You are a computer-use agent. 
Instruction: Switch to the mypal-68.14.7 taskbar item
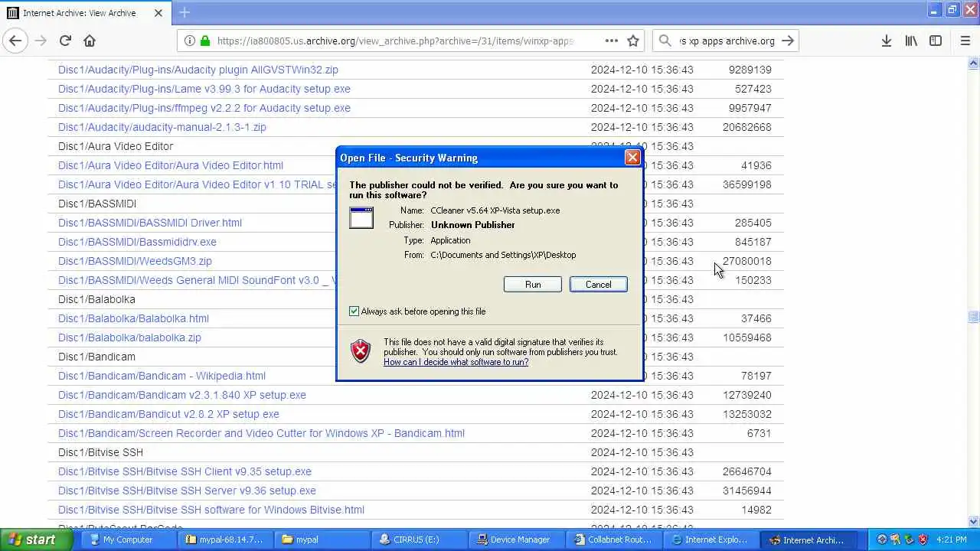(x=224, y=540)
